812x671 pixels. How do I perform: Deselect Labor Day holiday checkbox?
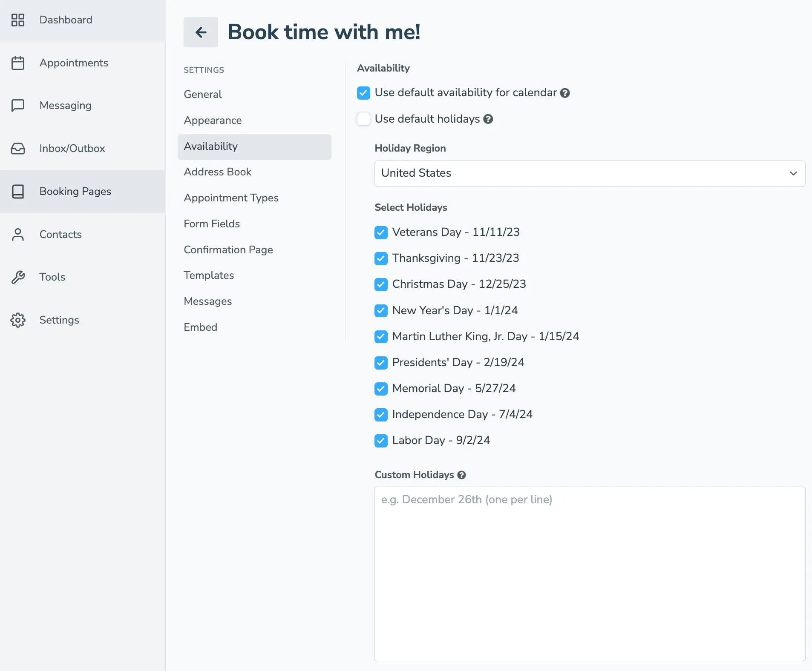pyautogui.click(x=381, y=441)
